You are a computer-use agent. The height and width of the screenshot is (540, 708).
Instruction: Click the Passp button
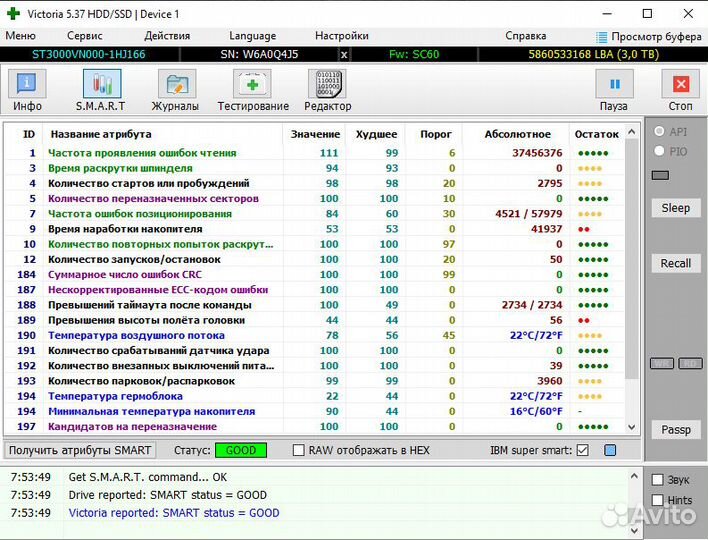tap(675, 429)
